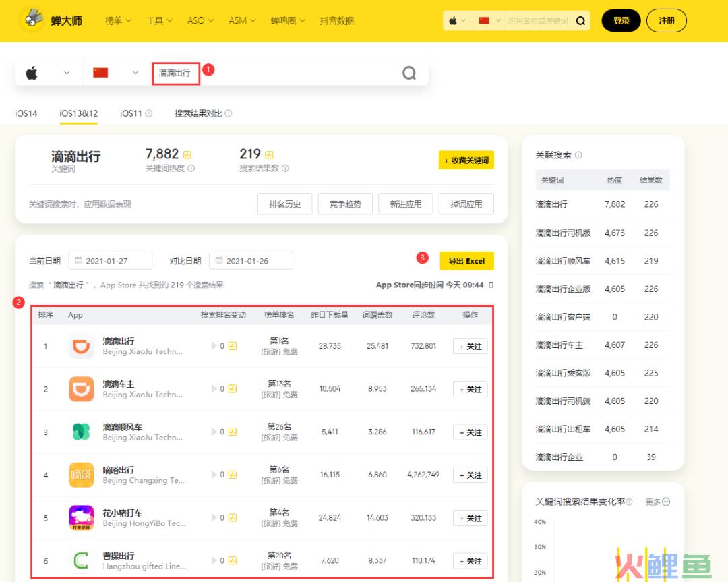Click the 当前日期 field 2021-01-27
This screenshot has height=582, width=728.
coord(111,260)
